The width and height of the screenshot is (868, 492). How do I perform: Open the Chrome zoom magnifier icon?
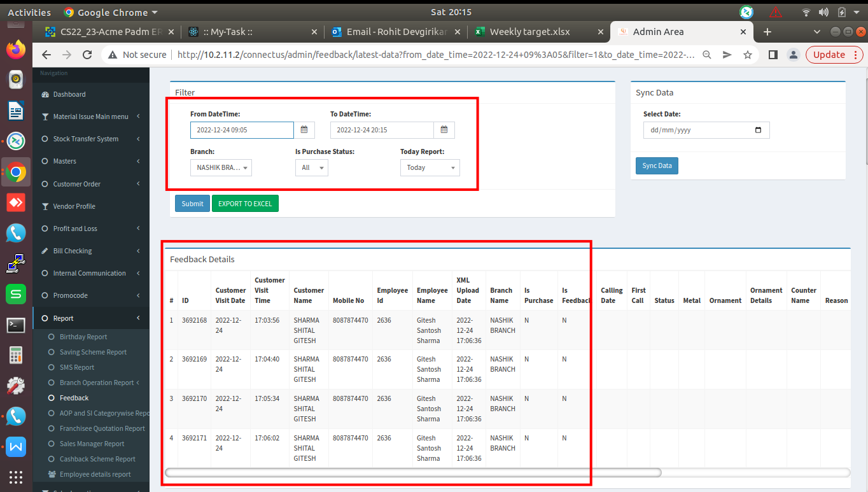(707, 55)
